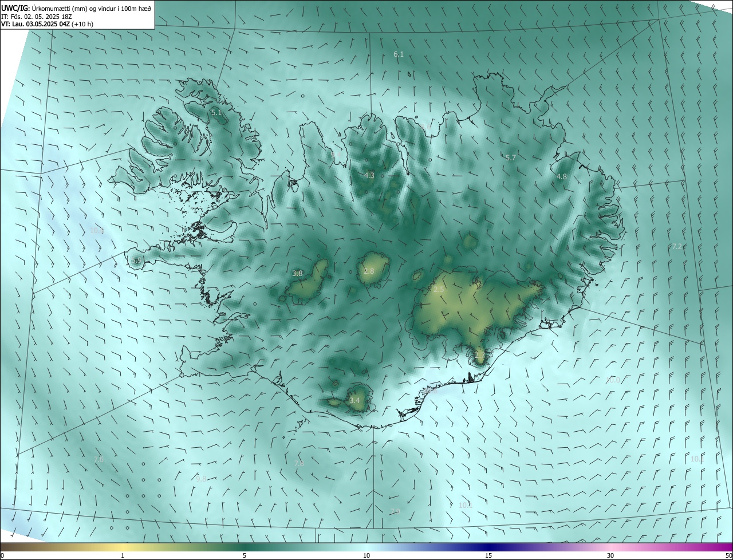Click the 5.7 value in the northeast
The height and width of the screenshot is (560, 733).
coord(511,157)
